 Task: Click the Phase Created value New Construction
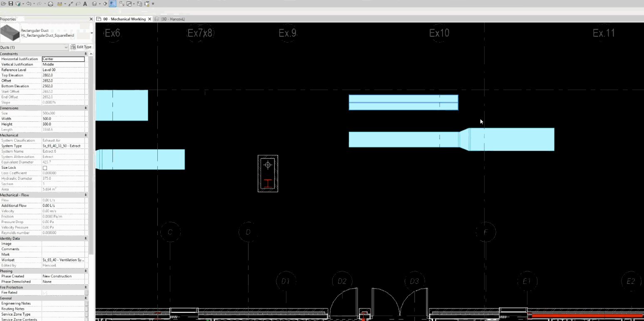tap(63, 276)
